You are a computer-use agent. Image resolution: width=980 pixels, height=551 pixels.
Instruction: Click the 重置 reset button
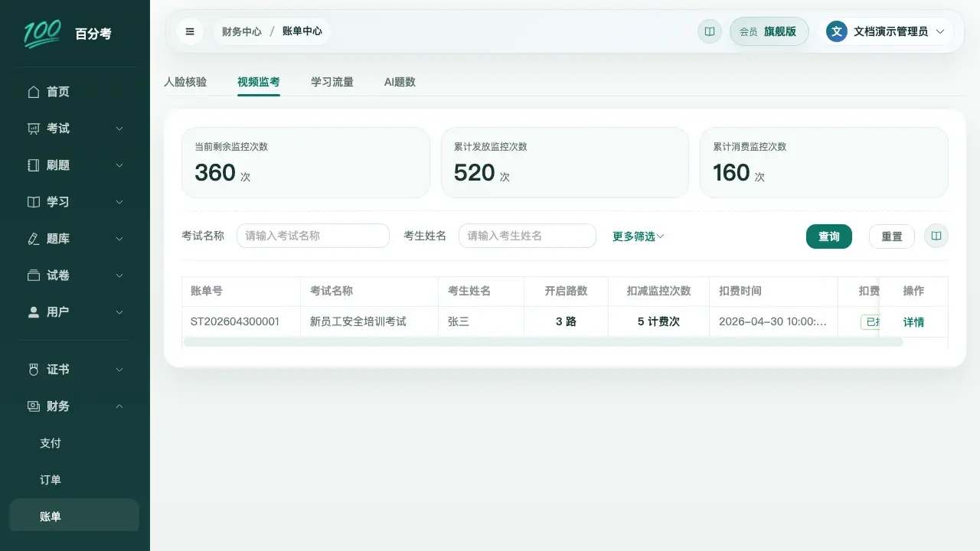892,236
